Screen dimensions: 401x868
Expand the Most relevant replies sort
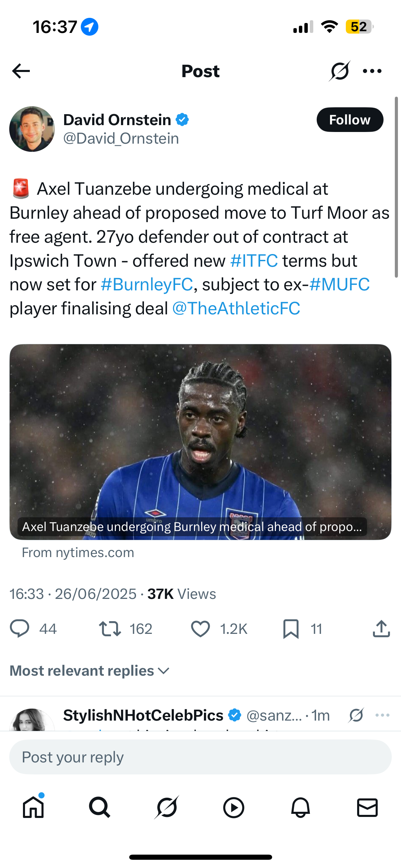[90, 671]
